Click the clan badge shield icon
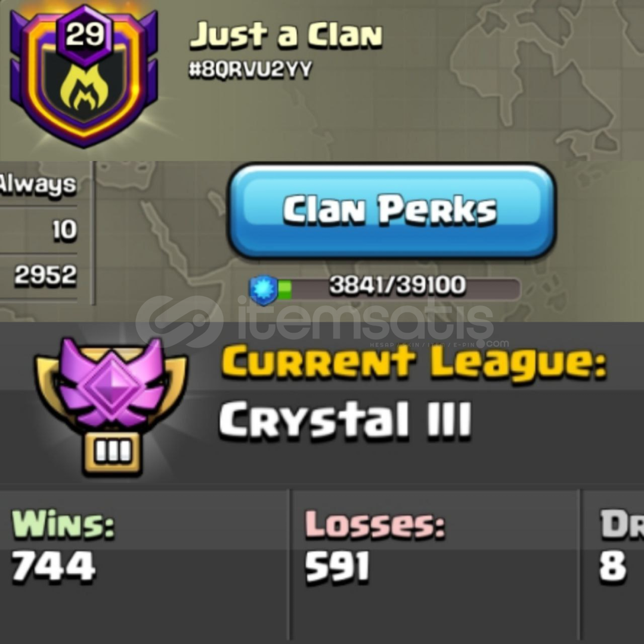 pos(84,76)
